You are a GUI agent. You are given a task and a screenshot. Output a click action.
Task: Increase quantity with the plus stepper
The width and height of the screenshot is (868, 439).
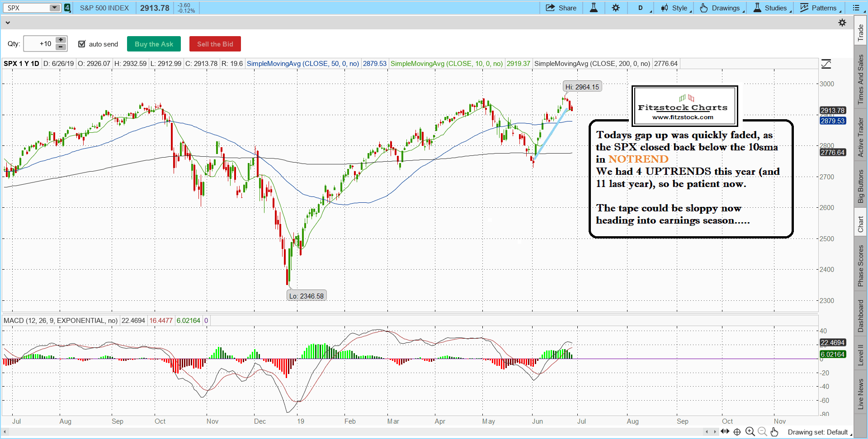pyautogui.click(x=61, y=40)
